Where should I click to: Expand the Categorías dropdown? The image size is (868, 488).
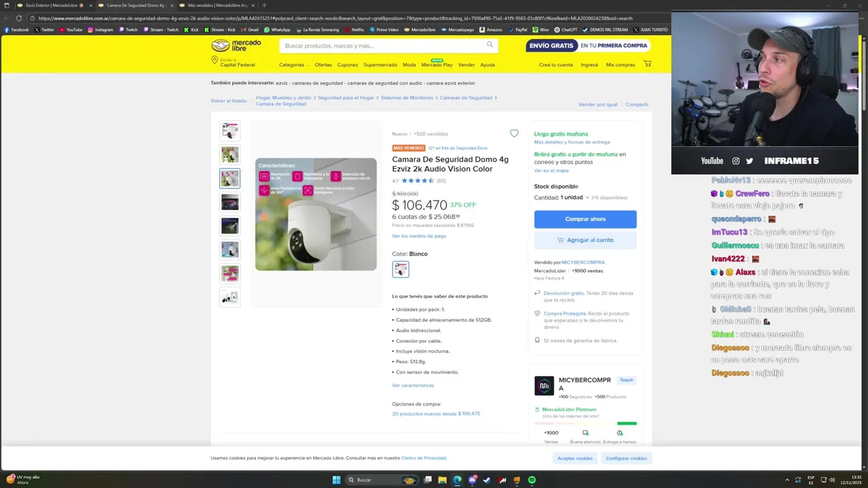[294, 65]
